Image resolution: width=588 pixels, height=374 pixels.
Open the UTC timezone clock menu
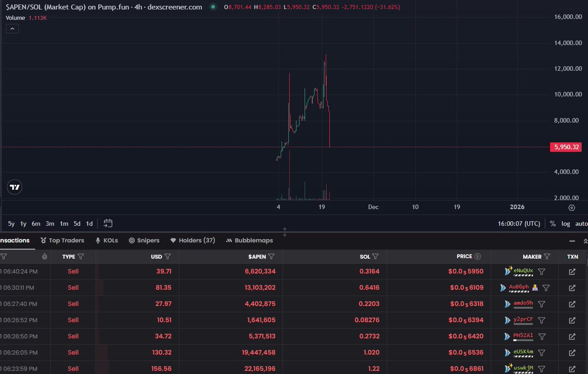click(519, 224)
